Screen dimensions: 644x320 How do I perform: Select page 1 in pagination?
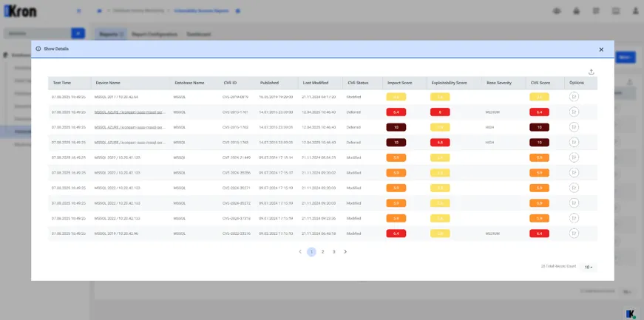(x=312, y=252)
